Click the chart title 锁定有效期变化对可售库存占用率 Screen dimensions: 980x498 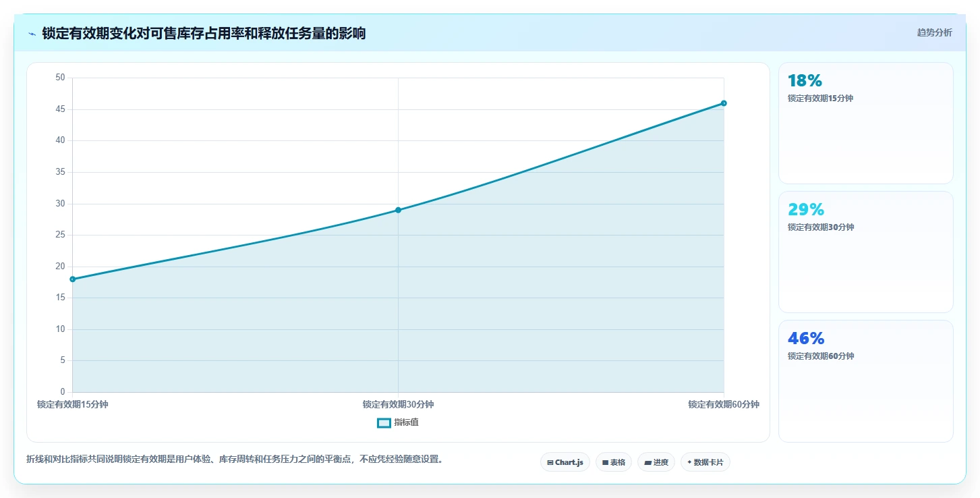[204, 33]
